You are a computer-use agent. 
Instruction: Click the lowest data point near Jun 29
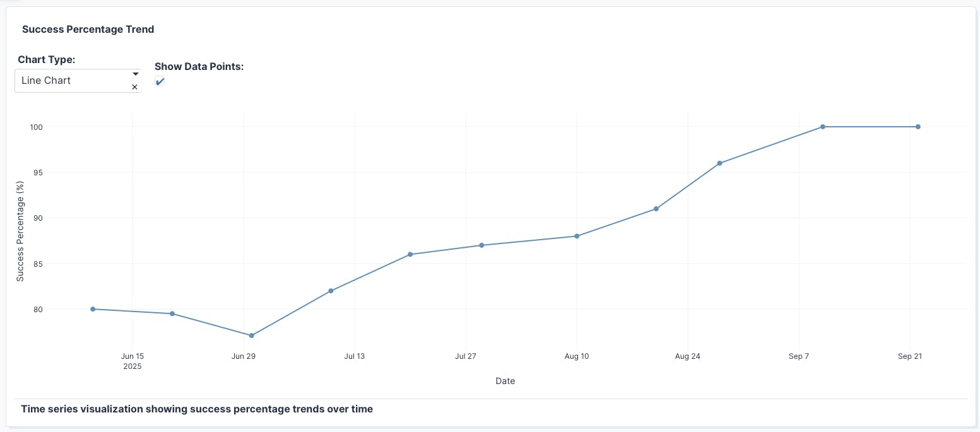[x=252, y=336]
